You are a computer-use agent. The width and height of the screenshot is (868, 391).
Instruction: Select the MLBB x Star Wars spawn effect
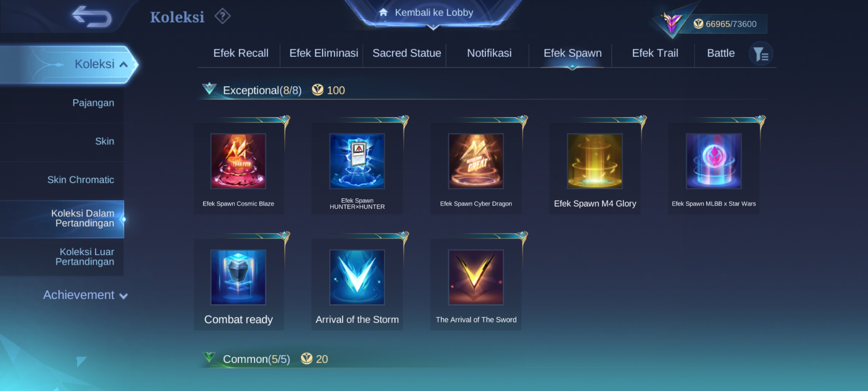(x=714, y=169)
